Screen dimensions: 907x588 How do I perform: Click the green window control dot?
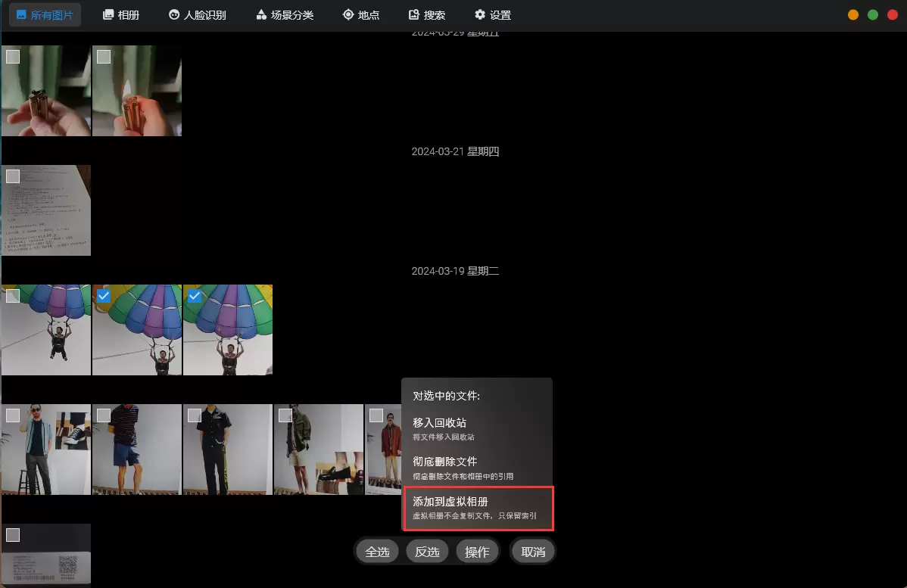coord(873,15)
